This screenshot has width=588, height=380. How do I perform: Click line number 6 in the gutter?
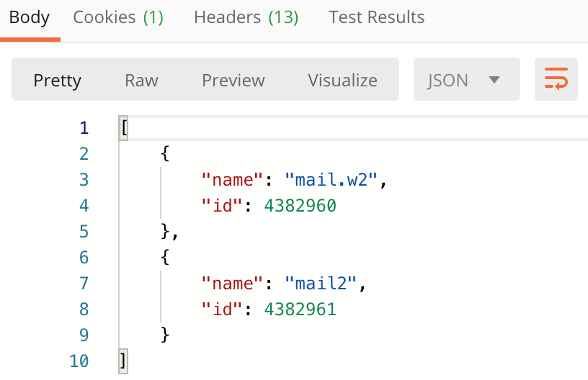(x=84, y=258)
